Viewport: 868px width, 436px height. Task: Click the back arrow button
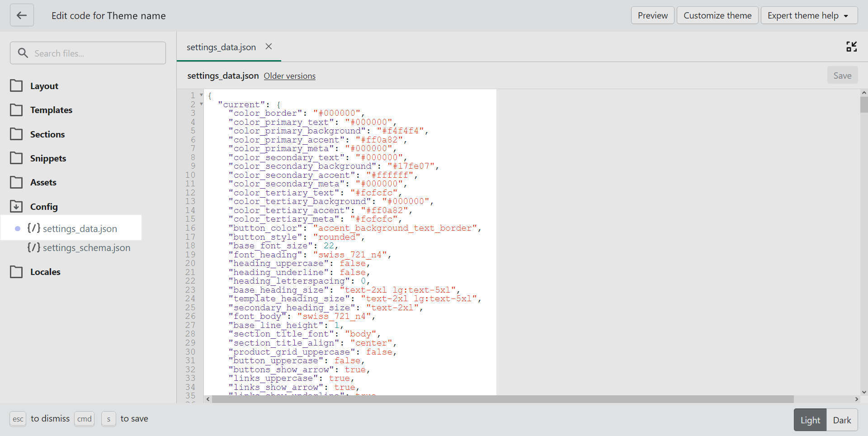(22, 15)
